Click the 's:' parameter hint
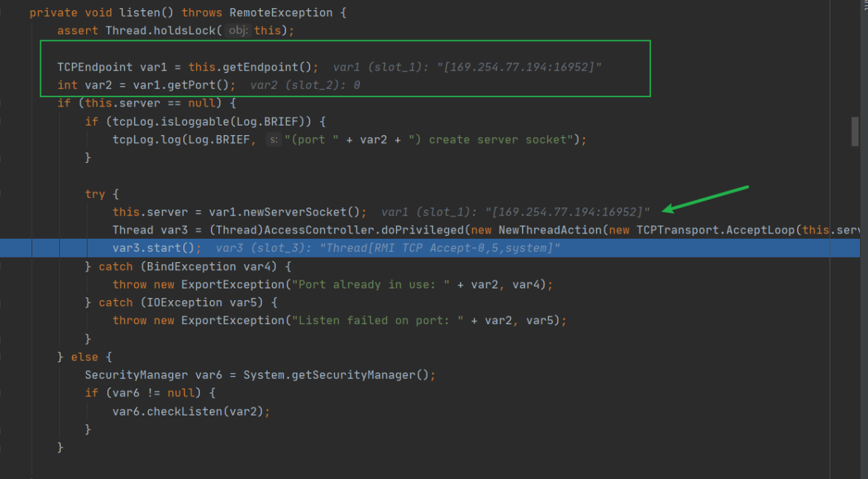Viewport: 868px width, 479px height. (x=274, y=139)
